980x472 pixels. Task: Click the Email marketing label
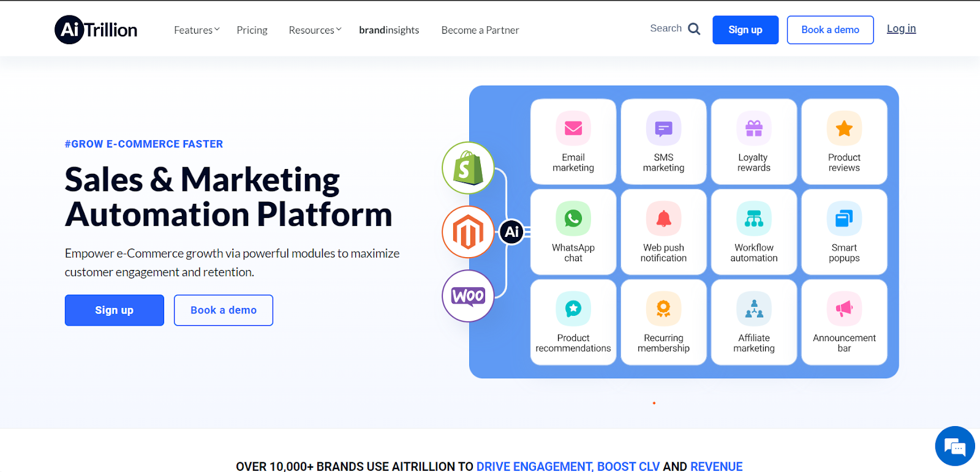tap(573, 162)
